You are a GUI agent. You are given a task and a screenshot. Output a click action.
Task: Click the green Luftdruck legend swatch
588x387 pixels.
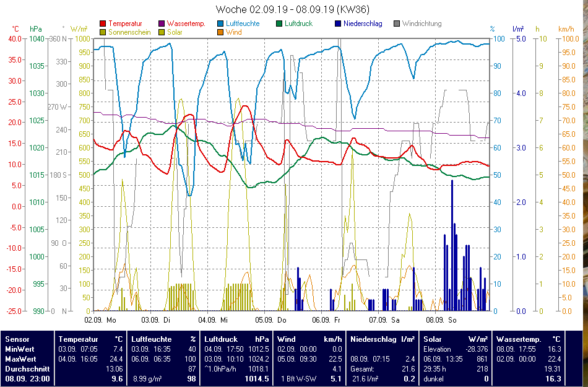[279, 24]
